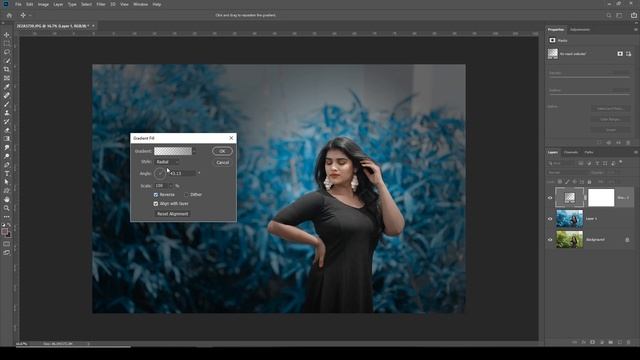Click the Background layer lock icon

pos(627,240)
